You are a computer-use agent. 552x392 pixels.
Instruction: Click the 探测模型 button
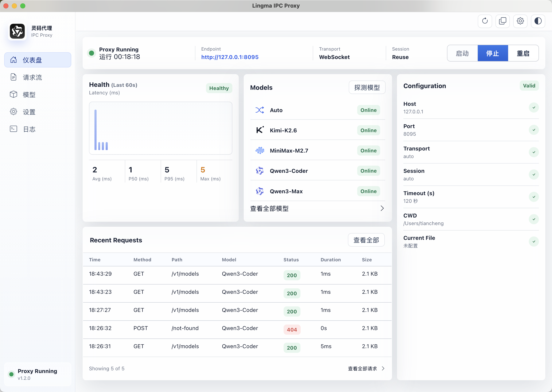pos(367,87)
